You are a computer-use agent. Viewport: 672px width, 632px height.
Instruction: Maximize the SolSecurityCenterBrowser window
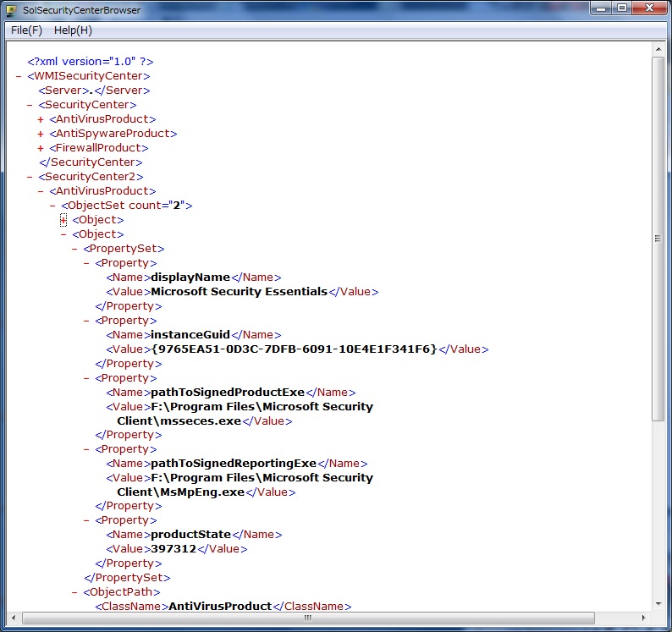tap(622, 8)
